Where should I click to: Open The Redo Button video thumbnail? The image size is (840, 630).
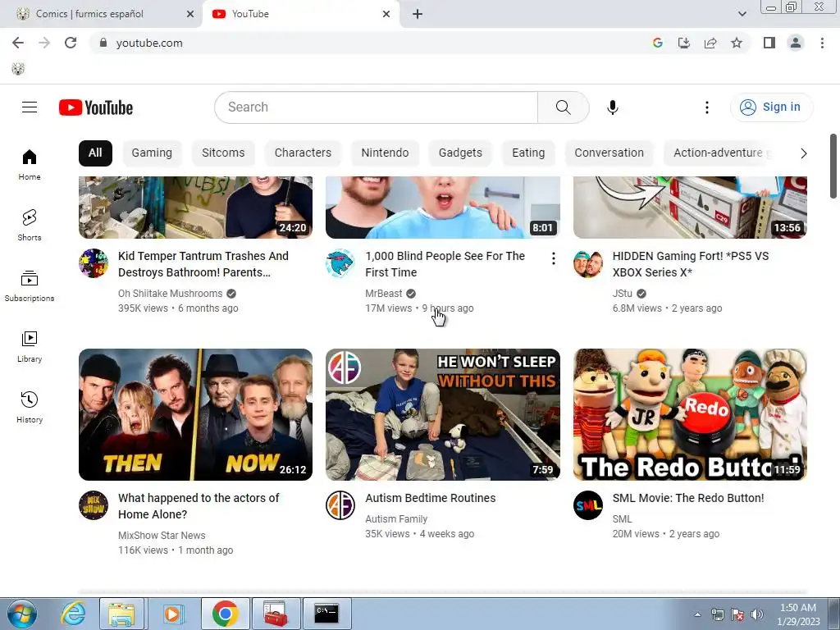690,414
